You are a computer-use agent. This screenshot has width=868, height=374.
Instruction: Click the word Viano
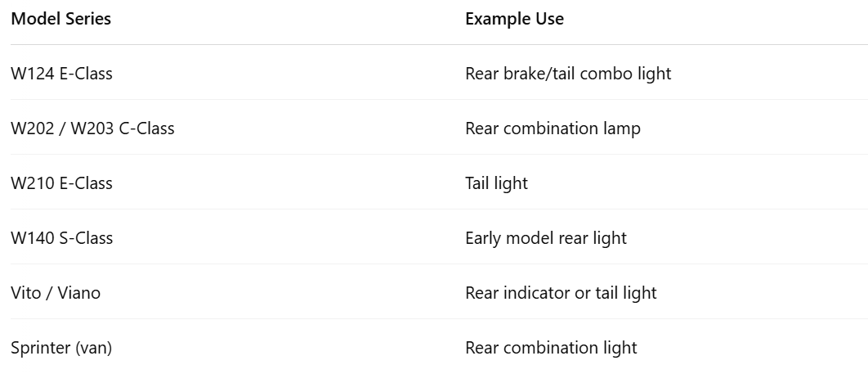(78, 293)
